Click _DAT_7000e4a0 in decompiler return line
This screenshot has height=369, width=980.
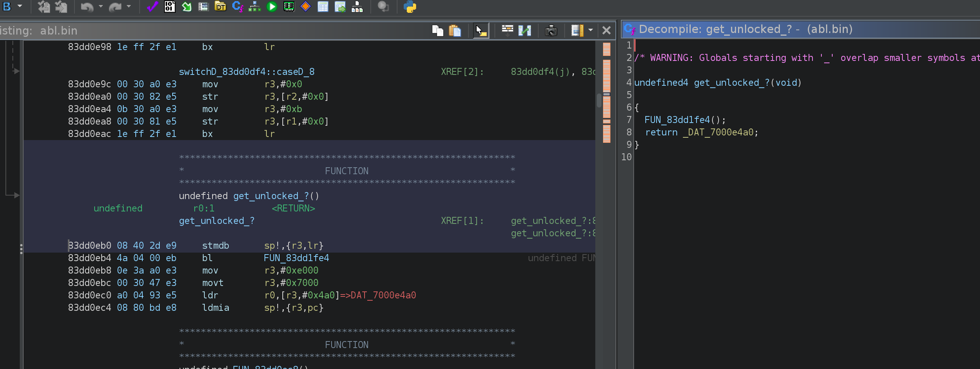tap(718, 132)
